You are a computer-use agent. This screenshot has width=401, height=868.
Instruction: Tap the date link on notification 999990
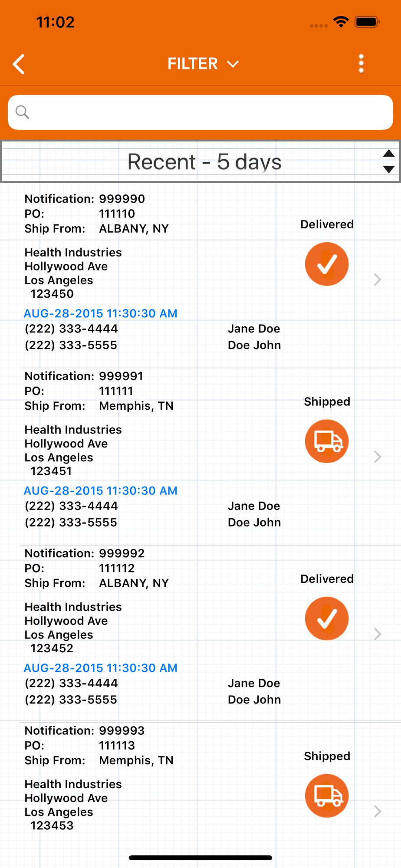101,313
